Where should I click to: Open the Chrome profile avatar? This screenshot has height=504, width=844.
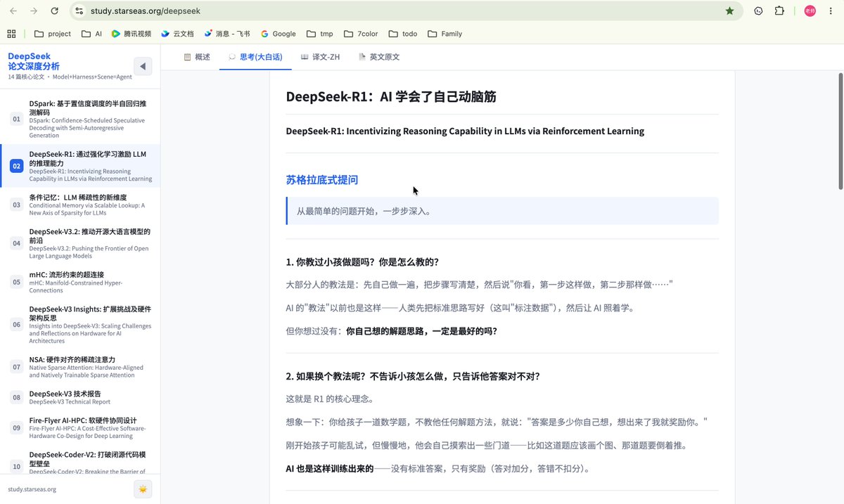(x=810, y=11)
